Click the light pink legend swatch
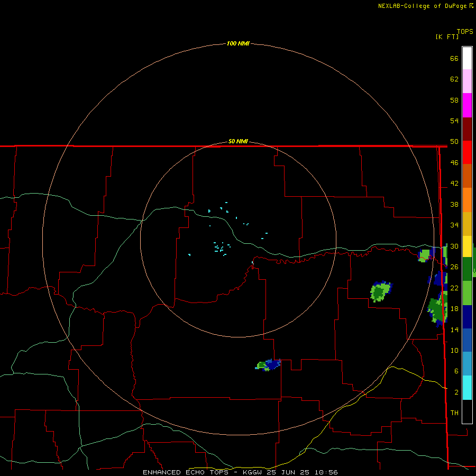 pos(467,81)
